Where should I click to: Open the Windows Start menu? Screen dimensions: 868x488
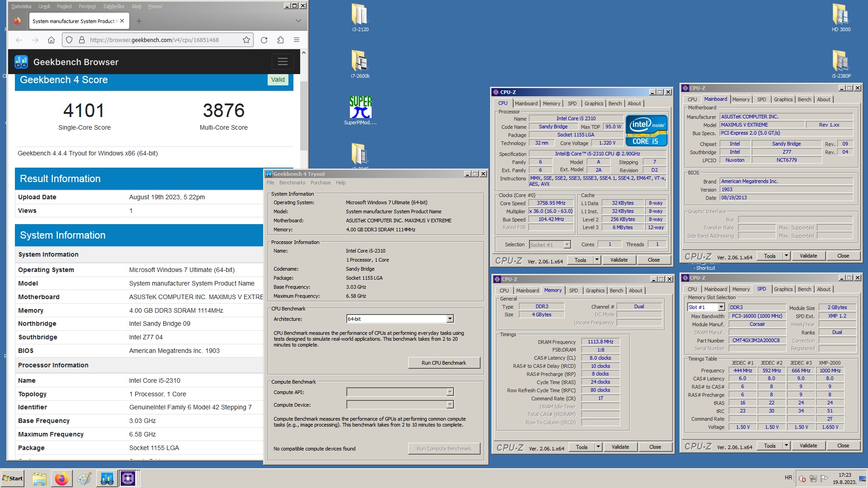[x=13, y=479]
